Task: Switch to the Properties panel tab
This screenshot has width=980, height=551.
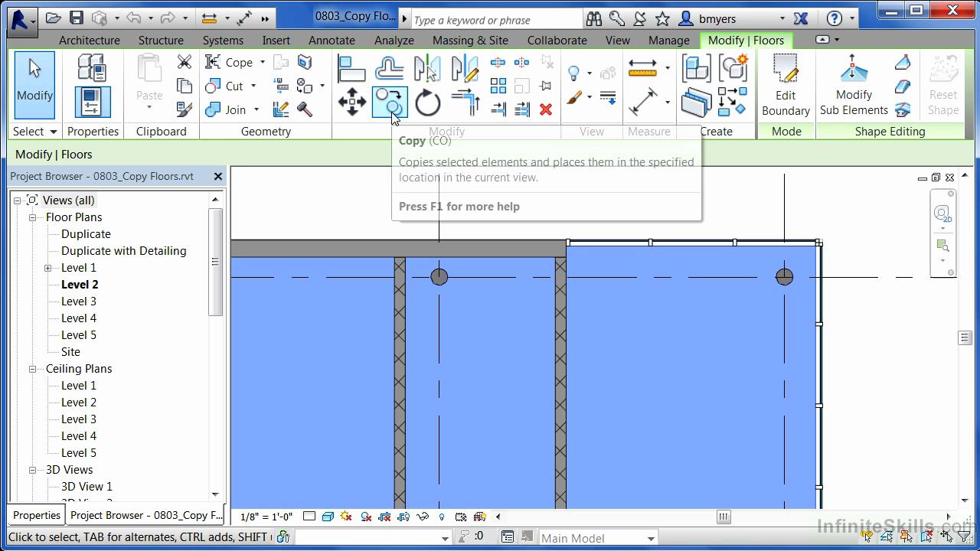Action: tap(36, 515)
